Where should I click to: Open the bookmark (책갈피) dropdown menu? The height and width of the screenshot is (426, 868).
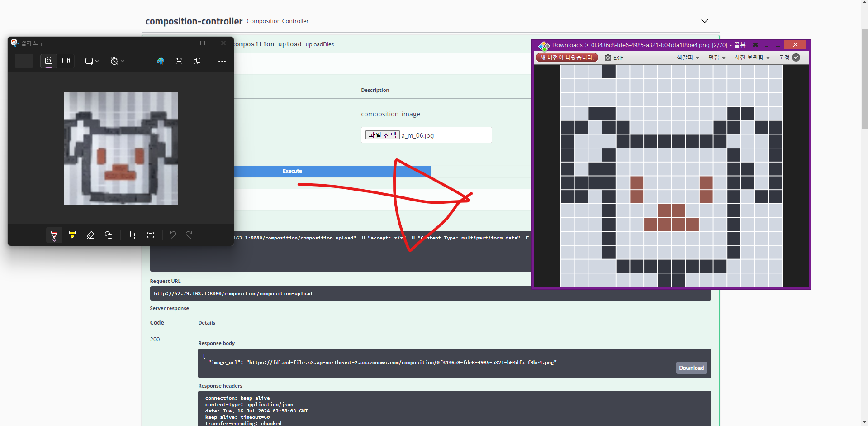pyautogui.click(x=688, y=57)
